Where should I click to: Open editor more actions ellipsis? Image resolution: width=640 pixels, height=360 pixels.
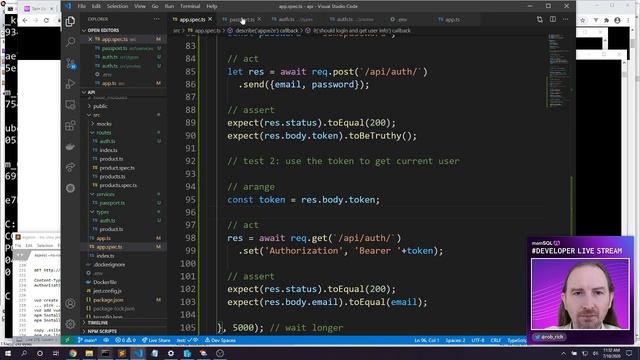565,19
